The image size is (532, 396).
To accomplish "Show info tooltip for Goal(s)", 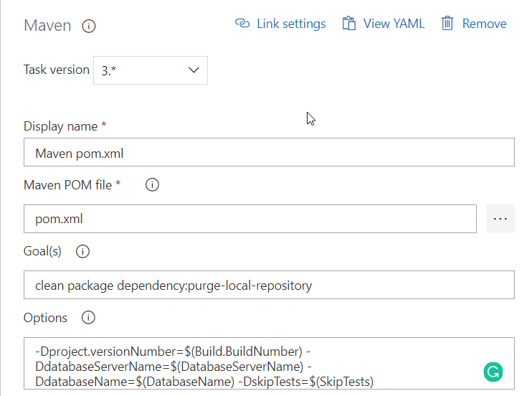I will (82, 252).
